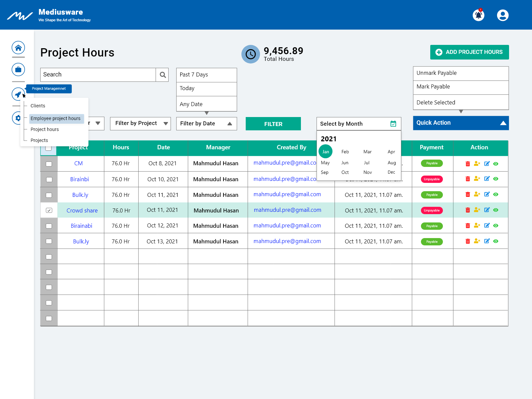Click the search magnifier icon

point(163,74)
